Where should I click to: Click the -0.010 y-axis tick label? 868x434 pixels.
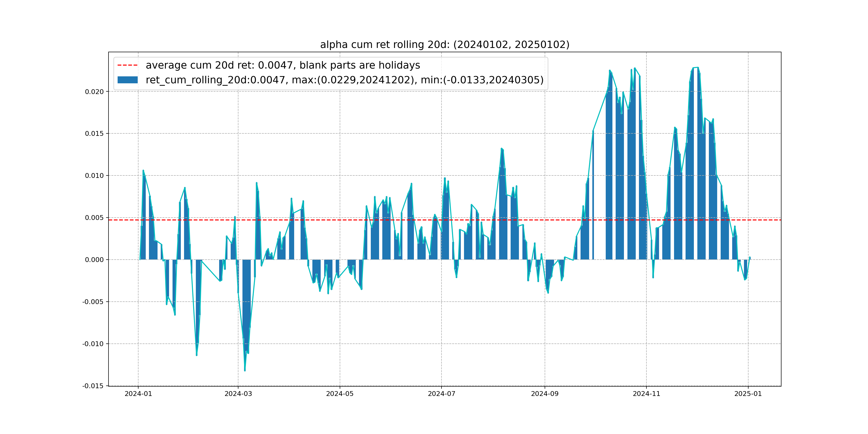point(93,344)
